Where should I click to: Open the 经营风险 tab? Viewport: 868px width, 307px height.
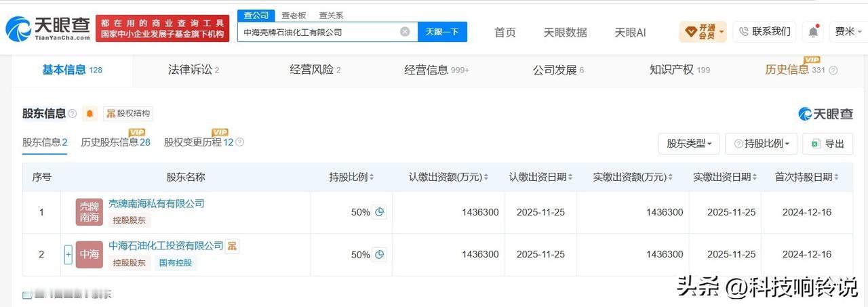pos(315,70)
